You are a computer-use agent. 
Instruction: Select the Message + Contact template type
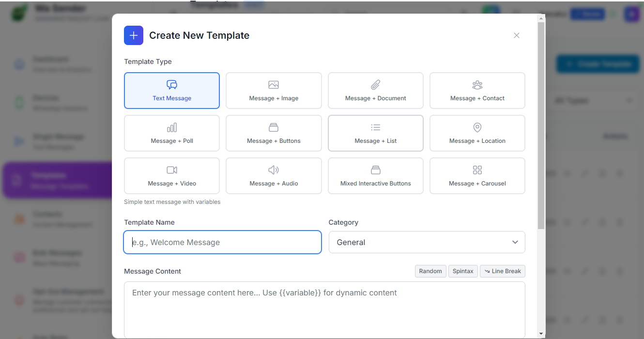point(477,91)
